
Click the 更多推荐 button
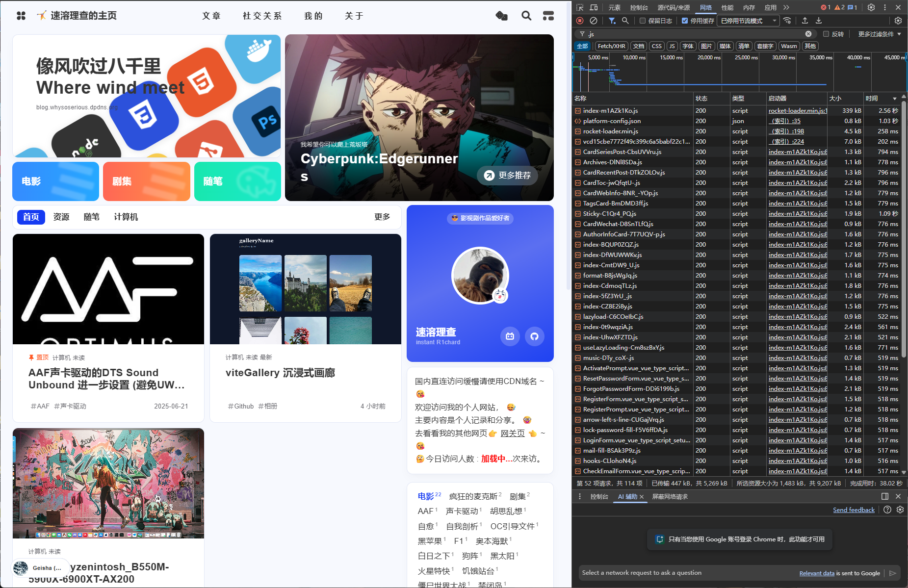click(507, 176)
